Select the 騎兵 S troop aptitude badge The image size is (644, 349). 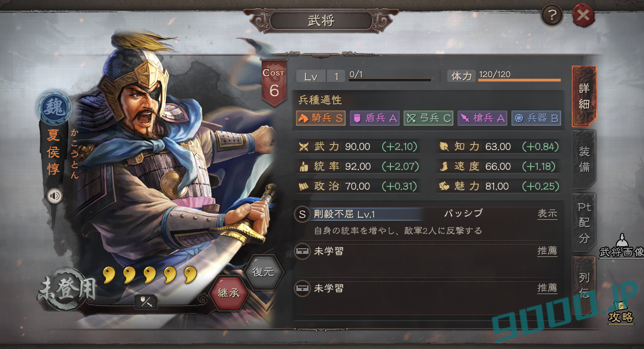[x=320, y=119]
